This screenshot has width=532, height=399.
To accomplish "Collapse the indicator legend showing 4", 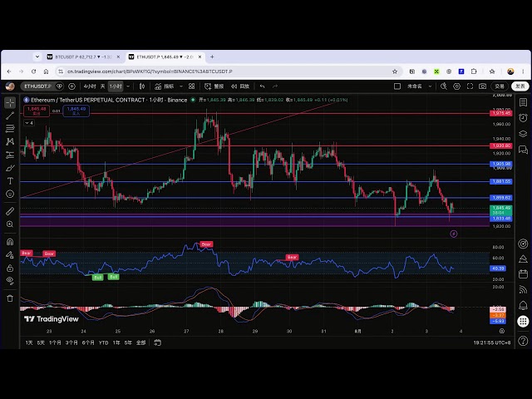I will 29,123.
